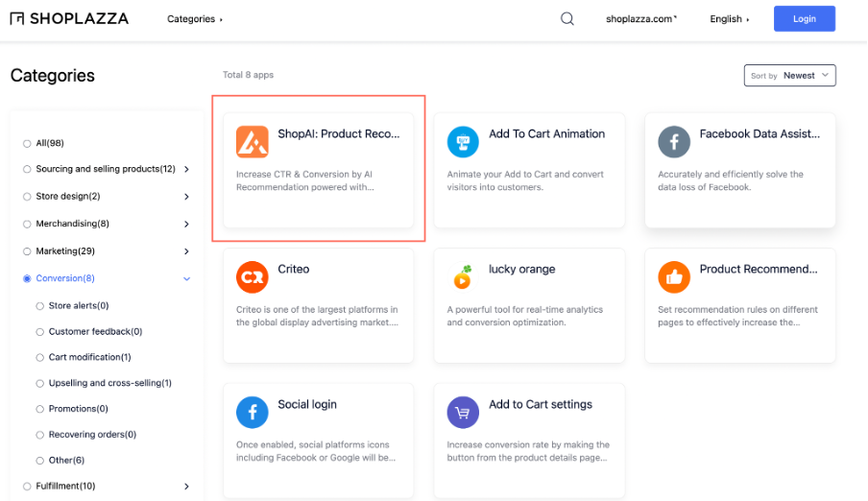Open the Sort by Newest dropdown
Viewport: 868px width, 501px height.
[x=789, y=76]
